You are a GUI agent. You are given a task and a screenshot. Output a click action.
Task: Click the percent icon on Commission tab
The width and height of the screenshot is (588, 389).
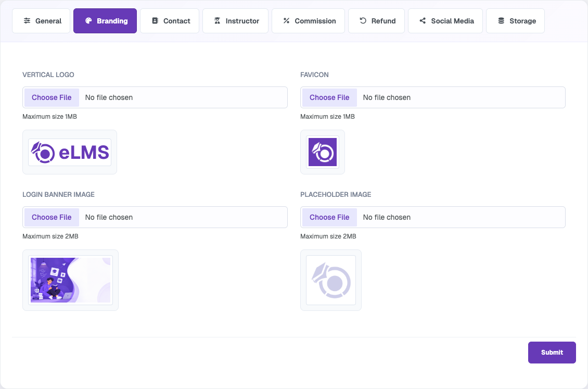287,21
